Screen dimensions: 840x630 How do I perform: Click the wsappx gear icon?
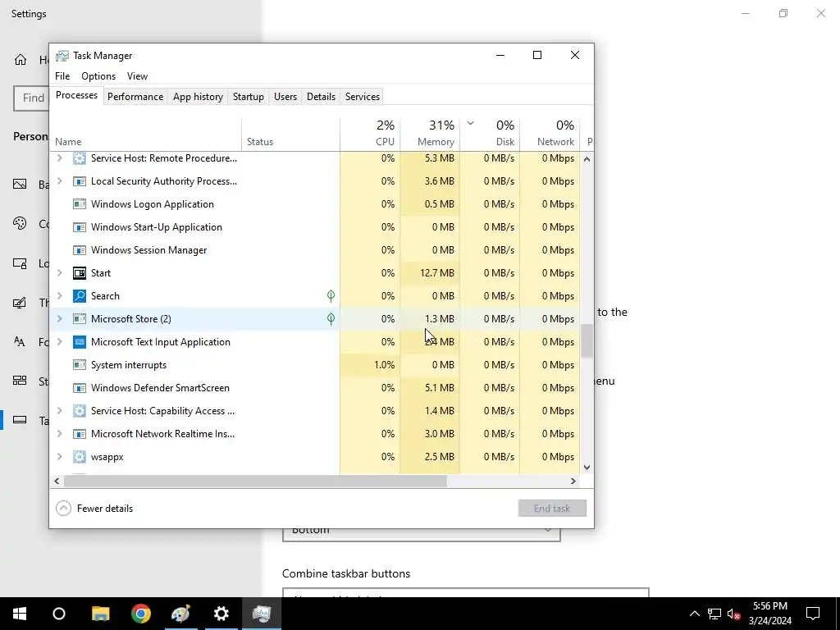point(80,457)
